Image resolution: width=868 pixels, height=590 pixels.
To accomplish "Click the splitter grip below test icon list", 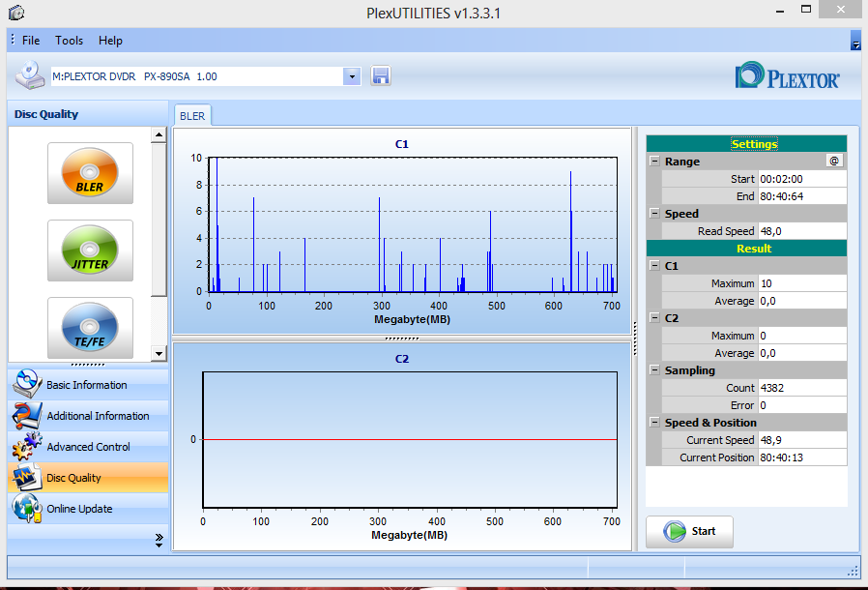I will (x=88, y=365).
